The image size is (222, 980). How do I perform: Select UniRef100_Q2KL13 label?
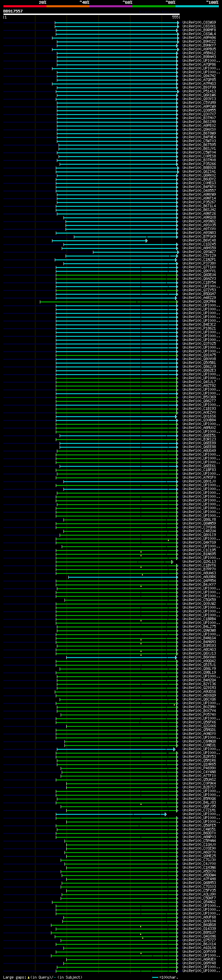point(199,561)
